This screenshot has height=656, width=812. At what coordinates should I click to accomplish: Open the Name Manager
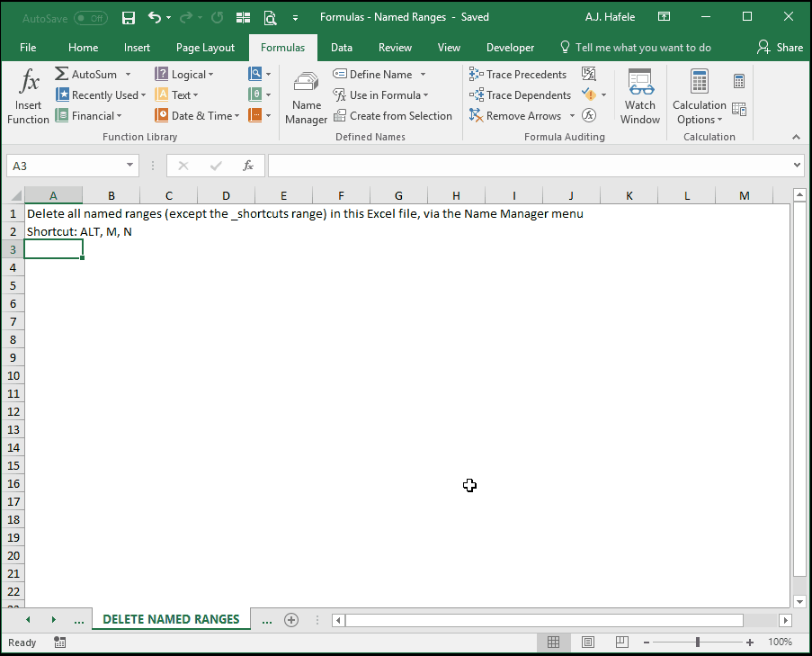click(306, 97)
